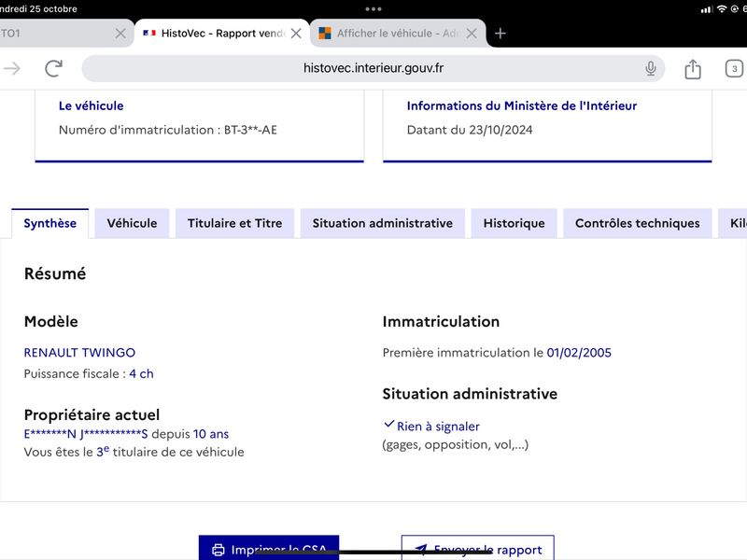
Task: Open the Véhicule tab
Action: (132, 223)
